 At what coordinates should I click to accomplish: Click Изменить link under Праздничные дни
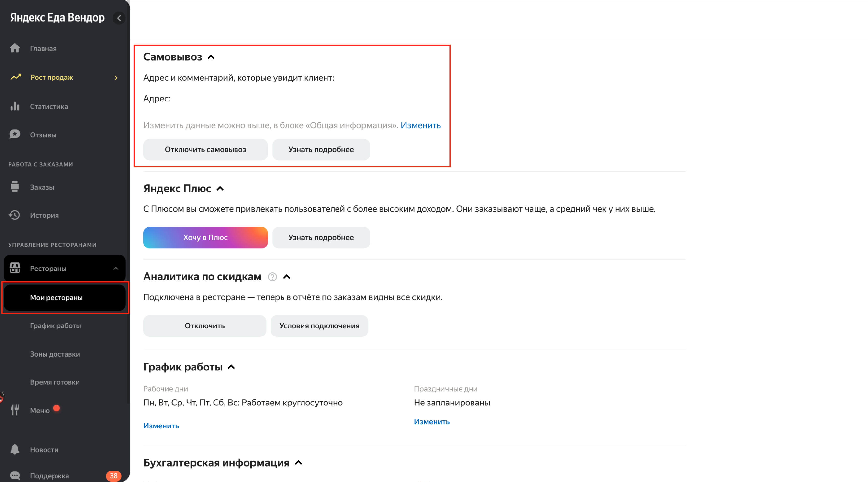coord(432,421)
